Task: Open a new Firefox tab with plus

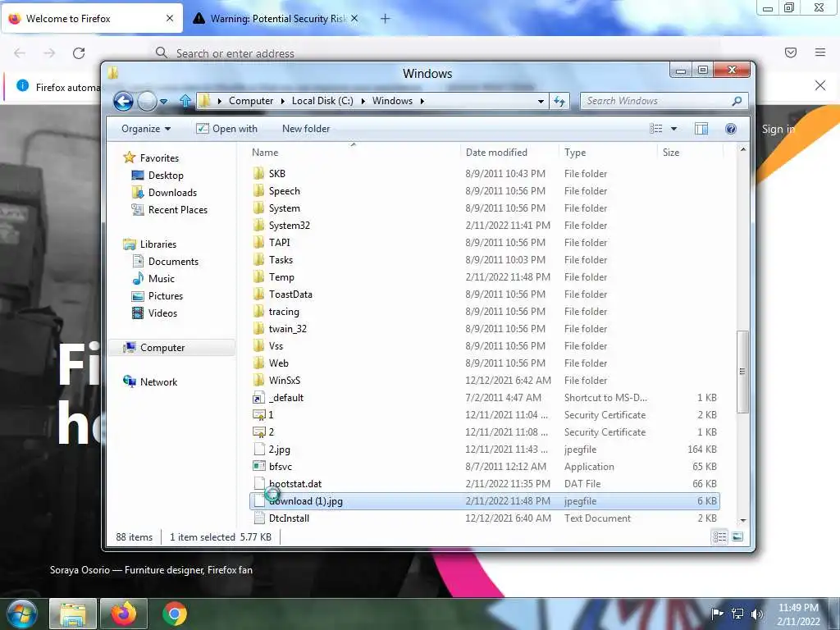Action: tap(386, 19)
